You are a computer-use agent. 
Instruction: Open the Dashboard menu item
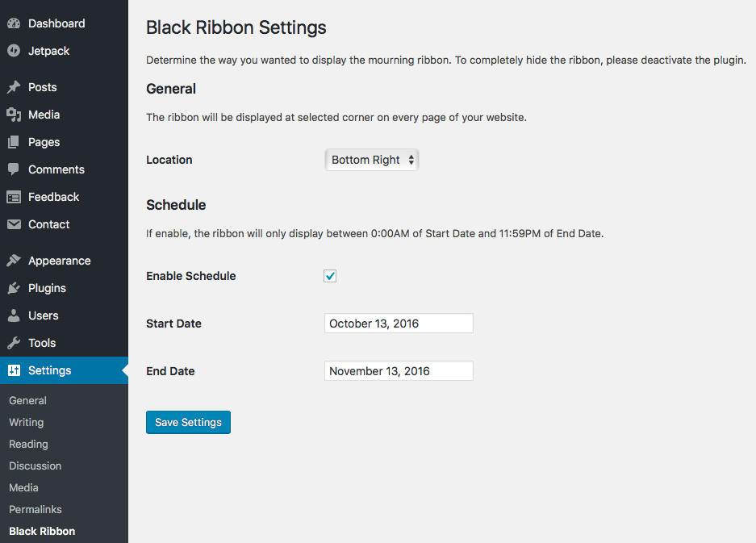click(56, 23)
